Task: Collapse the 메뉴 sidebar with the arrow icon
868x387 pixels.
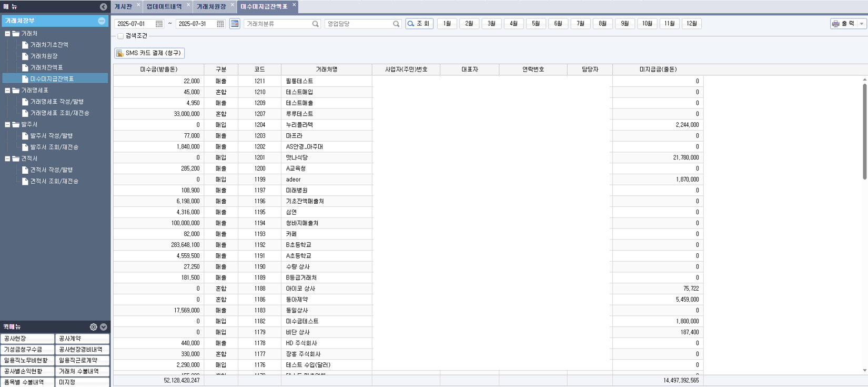Action: pos(103,7)
